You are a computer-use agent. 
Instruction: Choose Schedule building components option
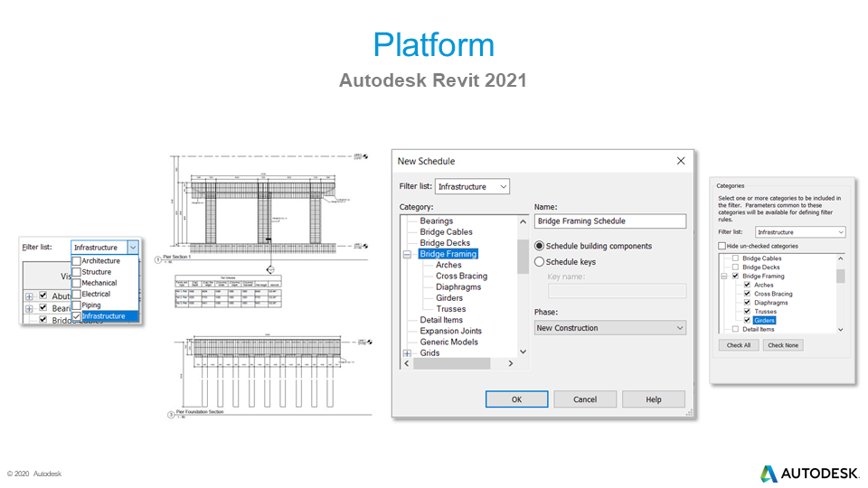(x=540, y=246)
